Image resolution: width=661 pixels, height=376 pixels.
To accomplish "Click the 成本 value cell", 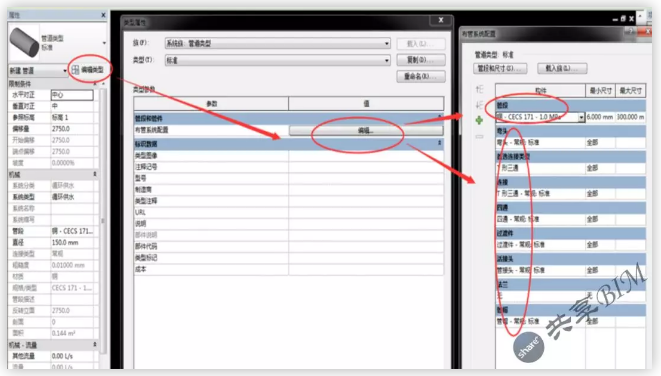I will 366,269.
